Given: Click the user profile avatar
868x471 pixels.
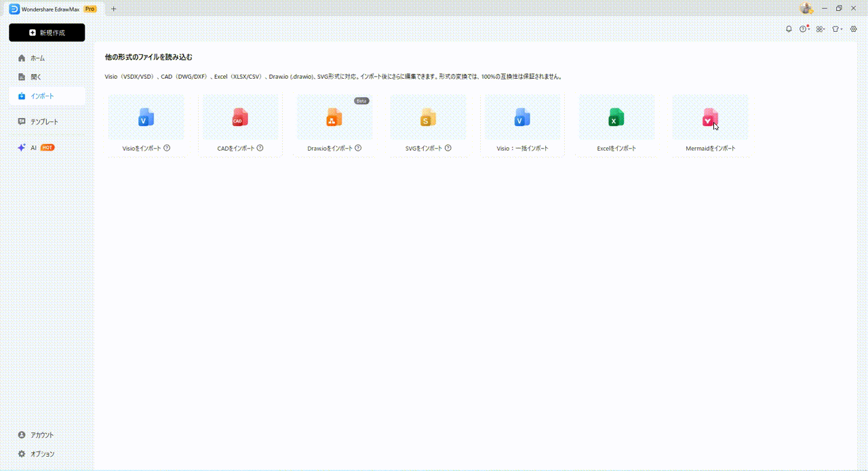Looking at the screenshot, I should pos(806,8).
